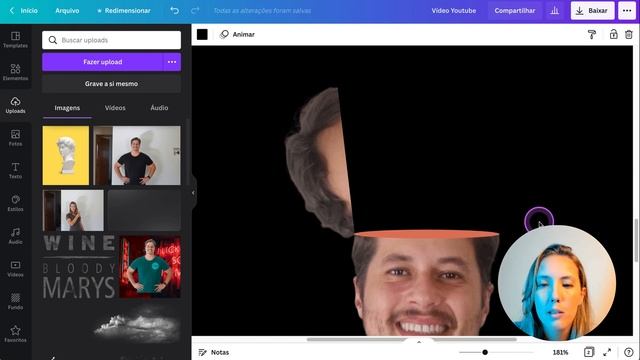Click the undo arrow
The width and height of the screenshot is (640, 360).
tap(174, 11)
